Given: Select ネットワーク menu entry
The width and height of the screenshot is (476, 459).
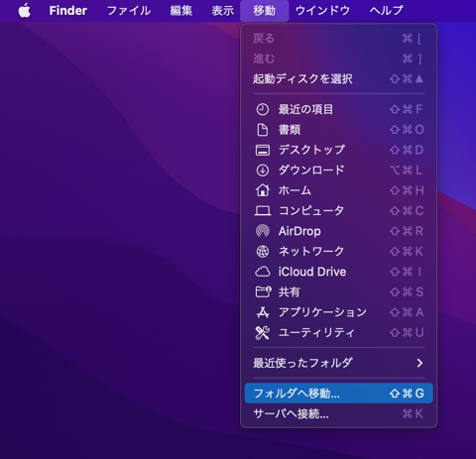Looking at the screenshot, I should [x=339, y=252].
